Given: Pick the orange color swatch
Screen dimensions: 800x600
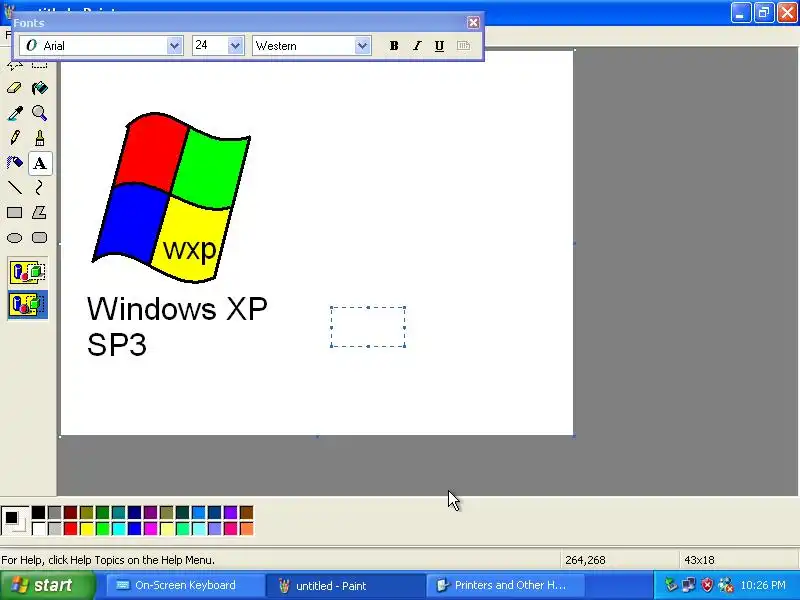Looking at the screenshot, I should pyautogui.click(x=246, y=528).
